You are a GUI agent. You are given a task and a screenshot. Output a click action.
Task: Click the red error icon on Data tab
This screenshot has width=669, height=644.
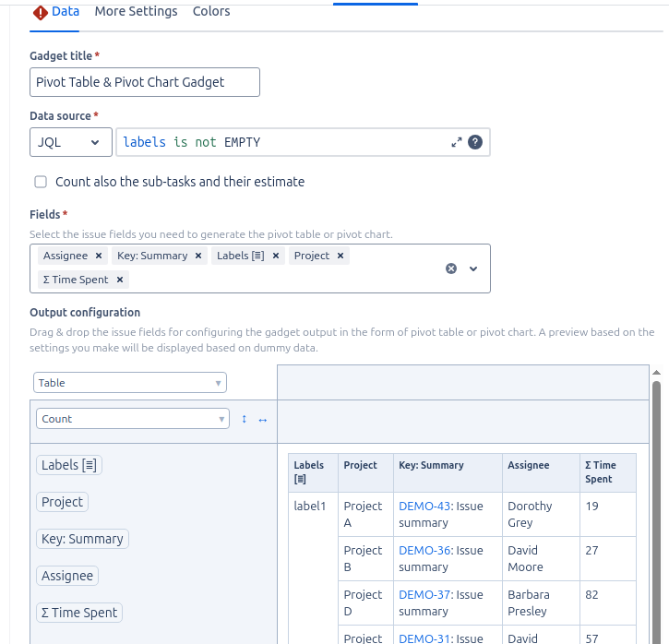click(x=40, y=13)
